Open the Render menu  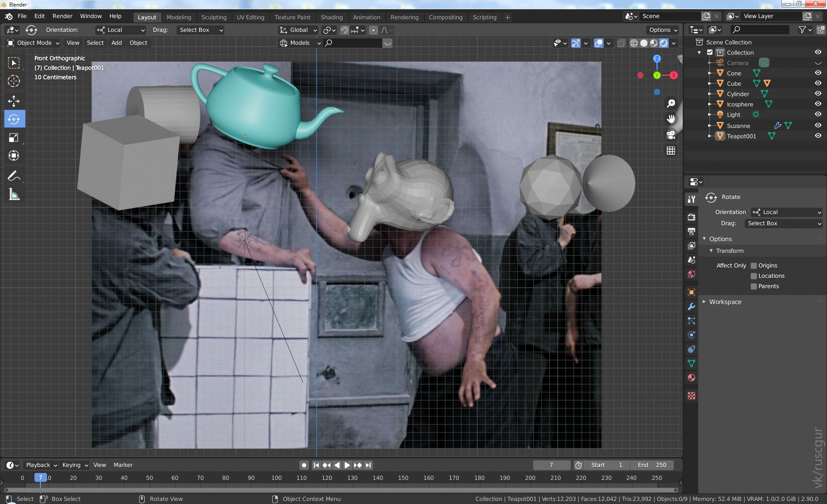(x=62, y=16)
